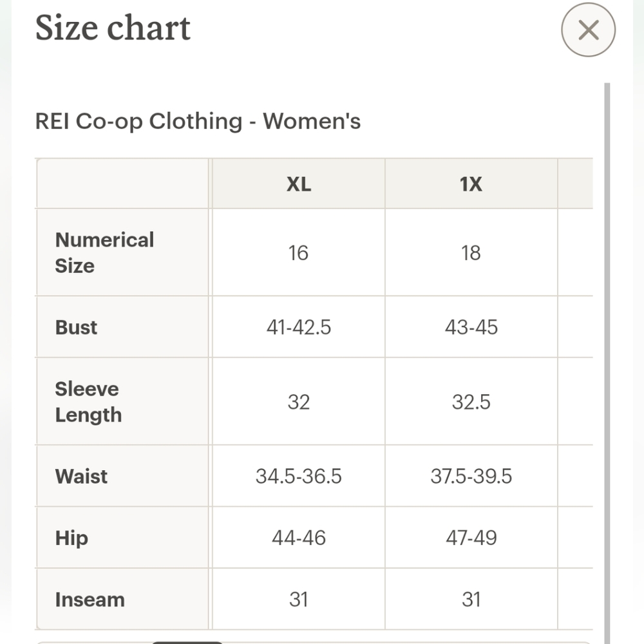Select the XL waist value 34.5-36.5
Image resolution: width=644 pixels, height=644 pixels.
(299, 477)
